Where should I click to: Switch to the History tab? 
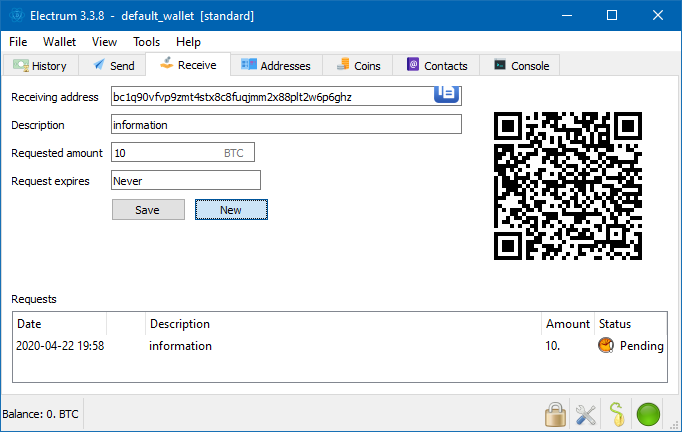tap(40, 66)
